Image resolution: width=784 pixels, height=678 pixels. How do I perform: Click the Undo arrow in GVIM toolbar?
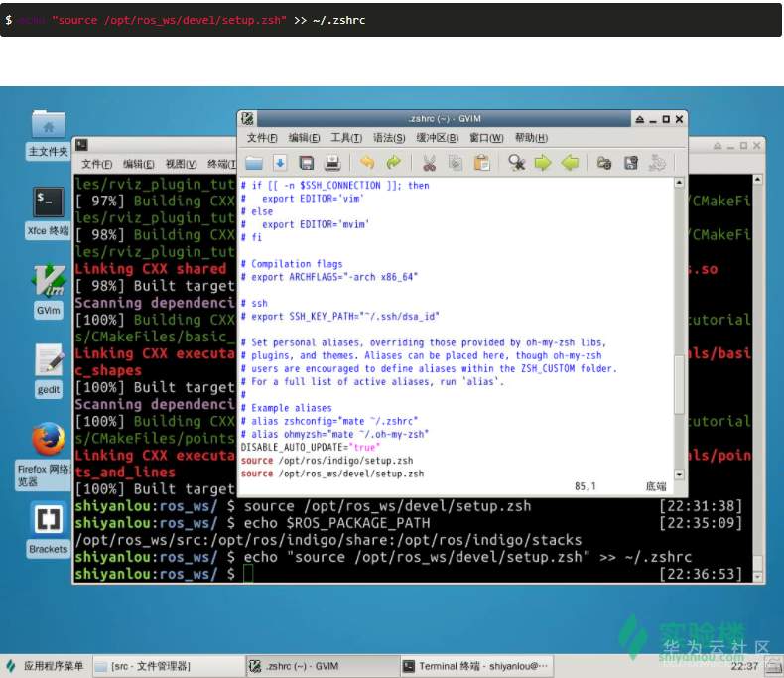pos(367,163)
